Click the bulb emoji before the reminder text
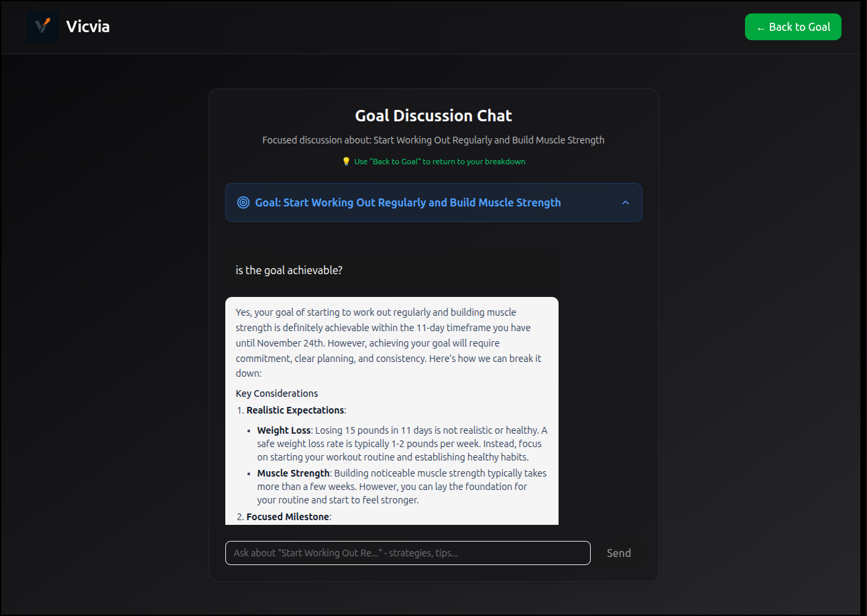The width and height of the screenshot is (867, 616). pos(346,161)
